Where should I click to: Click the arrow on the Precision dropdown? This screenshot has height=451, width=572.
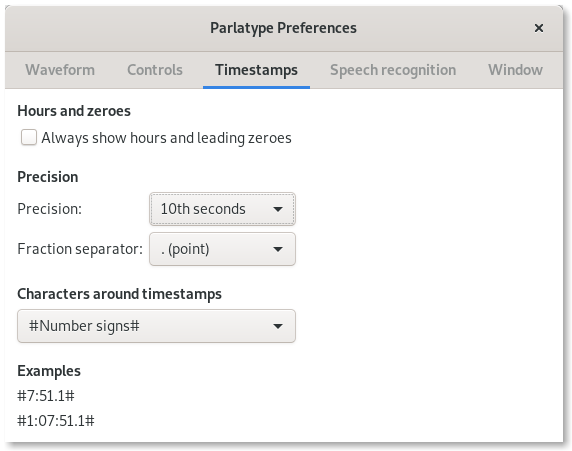[278, 209]
